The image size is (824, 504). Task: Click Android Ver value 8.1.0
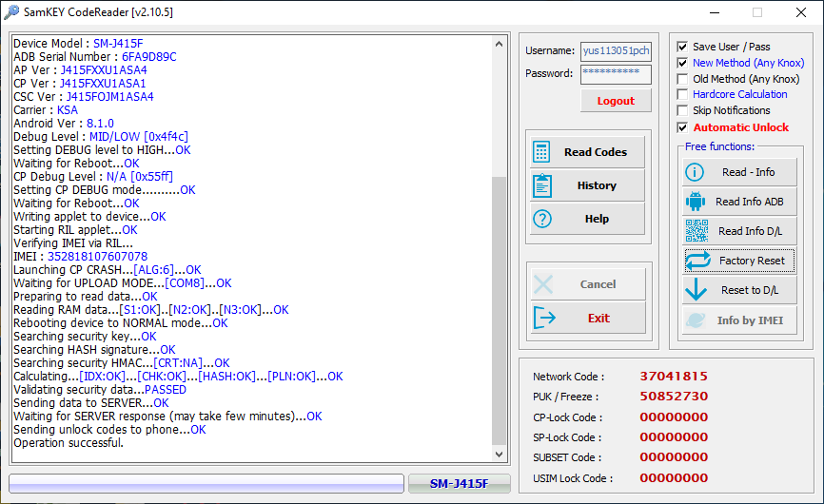[x=100, y=124]
